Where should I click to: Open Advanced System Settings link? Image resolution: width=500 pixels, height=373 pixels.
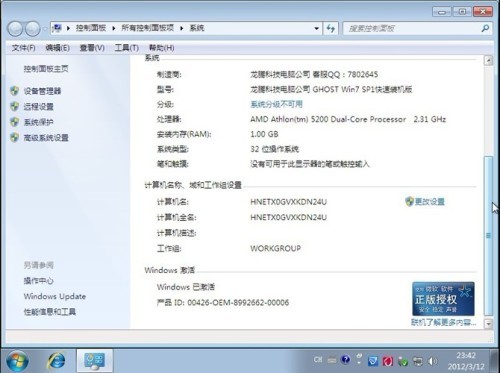click(x=46, y=138)
